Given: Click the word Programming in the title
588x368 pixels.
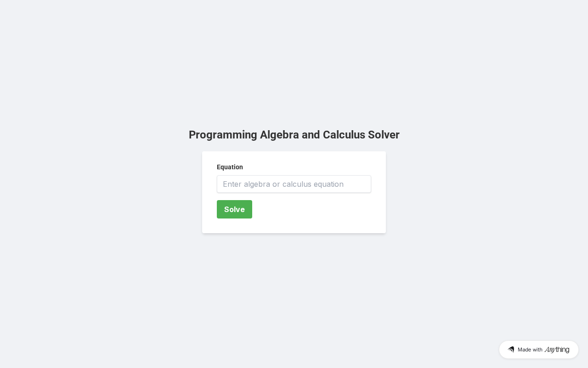Looking at the screenshot, I should point(223,135).
